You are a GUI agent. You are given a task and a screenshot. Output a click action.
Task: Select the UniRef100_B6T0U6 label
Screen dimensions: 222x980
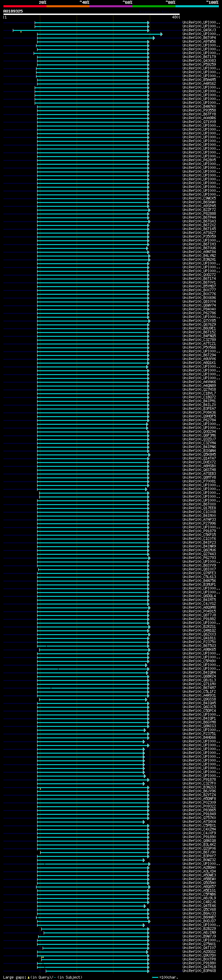click(199, 248)
